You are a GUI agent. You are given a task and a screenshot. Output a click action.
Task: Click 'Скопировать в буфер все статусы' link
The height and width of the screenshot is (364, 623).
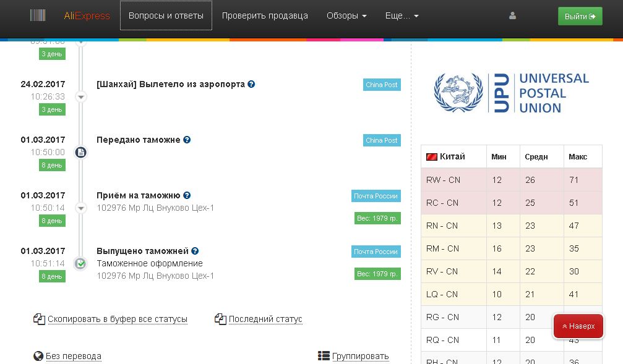click(x=117, y=320)
